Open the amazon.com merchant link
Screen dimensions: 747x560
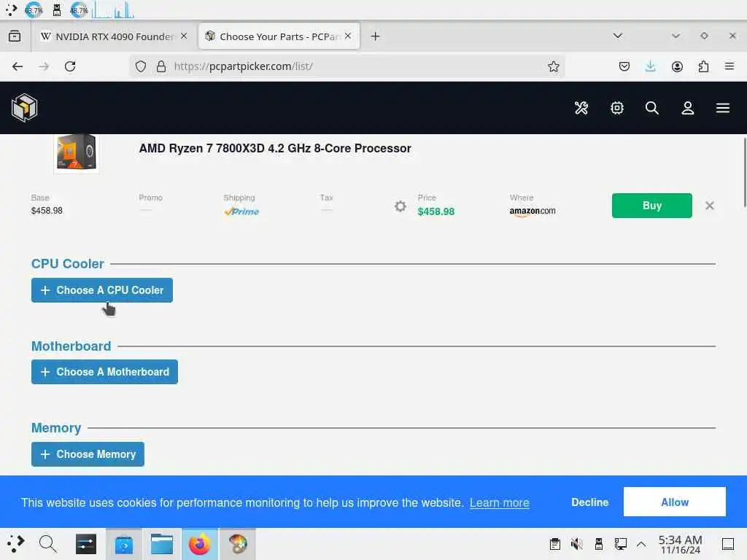pyautogui.click(x=532, y=211)
